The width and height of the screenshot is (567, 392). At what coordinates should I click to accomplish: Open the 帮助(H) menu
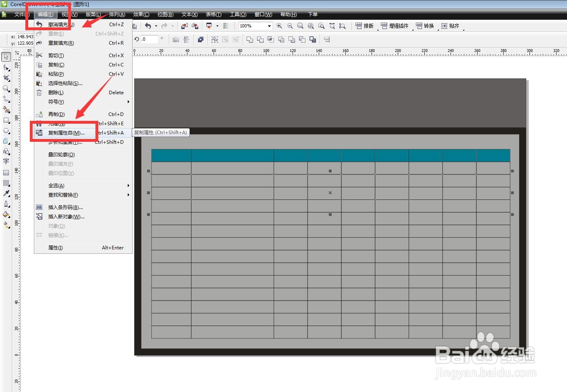(289, 15)
